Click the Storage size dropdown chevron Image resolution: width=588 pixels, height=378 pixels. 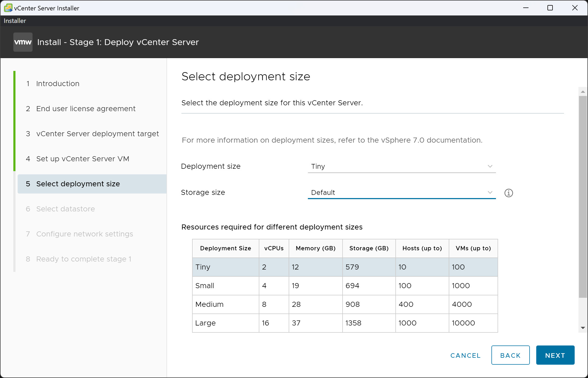click(x=490, y=192)
